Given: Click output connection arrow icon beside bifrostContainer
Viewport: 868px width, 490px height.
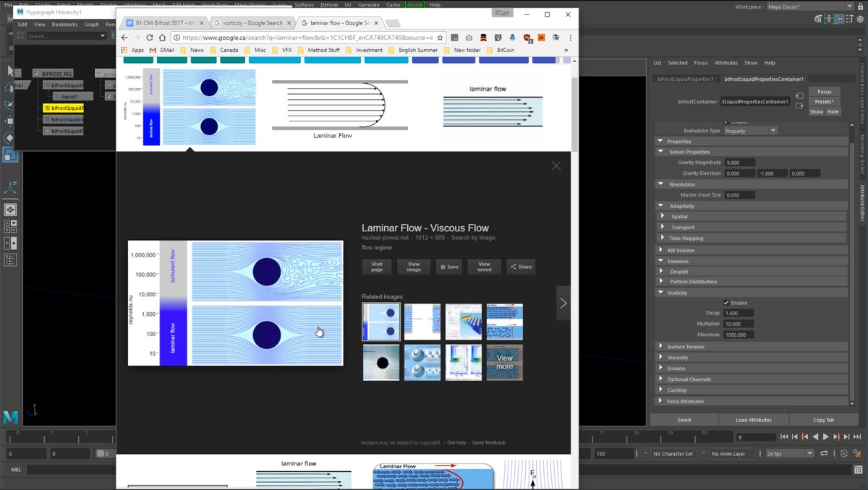Looking at the screenshot, I should pos(799,106).
